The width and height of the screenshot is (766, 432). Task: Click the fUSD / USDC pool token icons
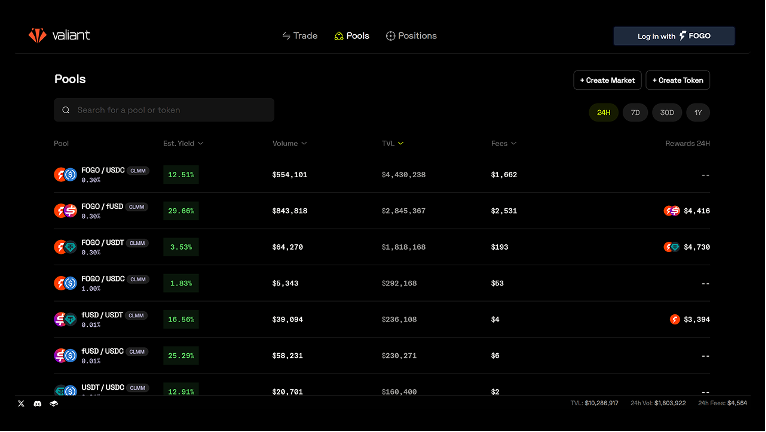(65, 355)
